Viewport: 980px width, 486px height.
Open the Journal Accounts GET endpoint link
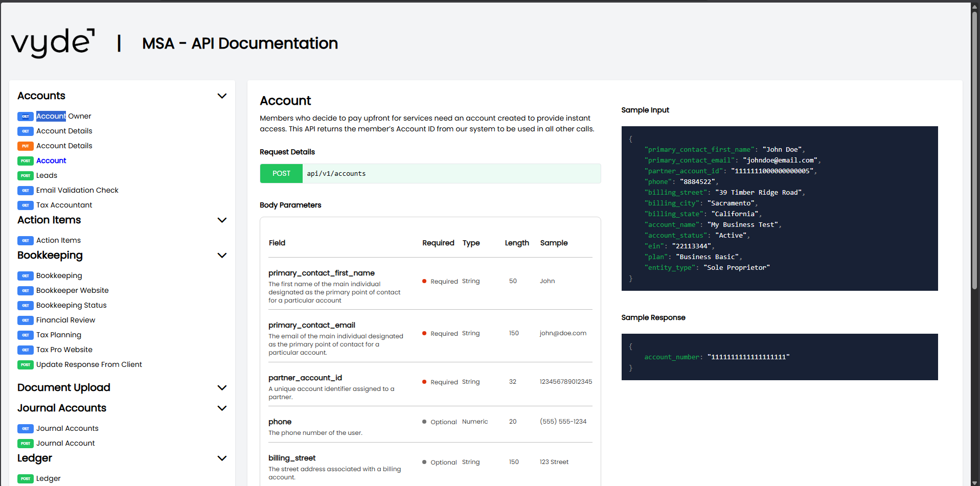pos(67,428)
